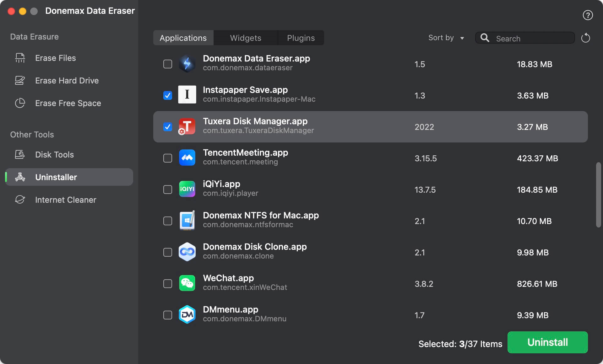Check the WeChat.app checkbox

click(168, 284)
